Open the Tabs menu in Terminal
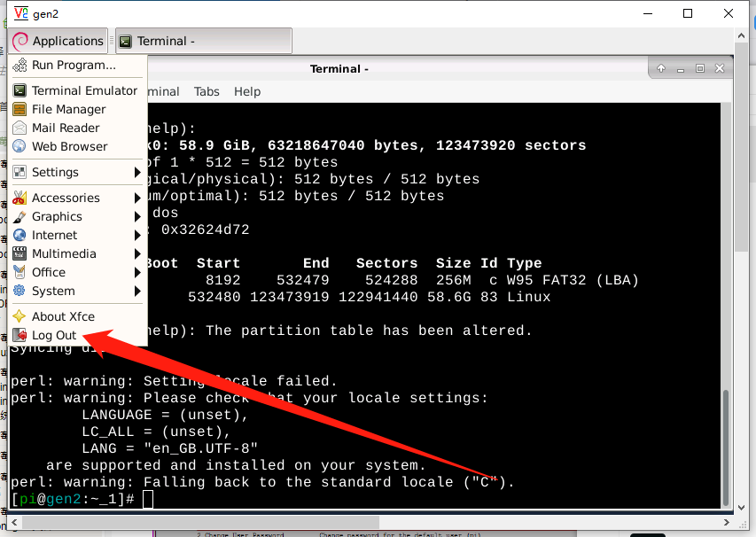The width and height of the screenshot is (756, 537). click(207, 91)
